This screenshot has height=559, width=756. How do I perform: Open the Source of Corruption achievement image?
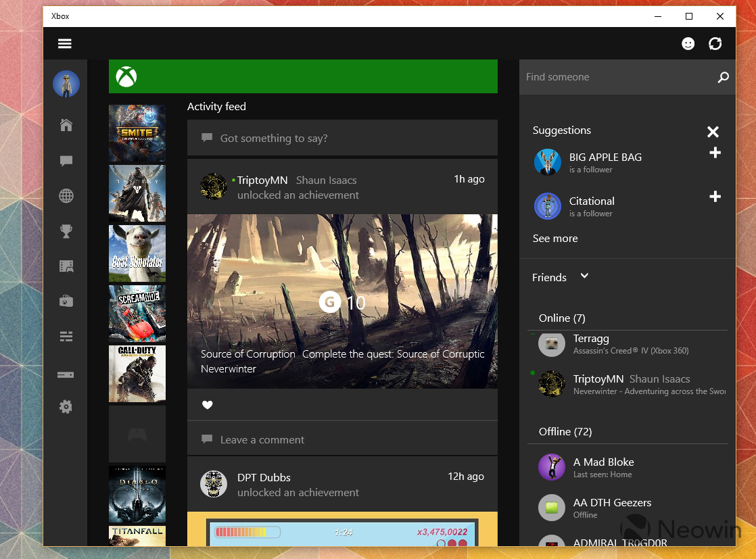point(342,301)
